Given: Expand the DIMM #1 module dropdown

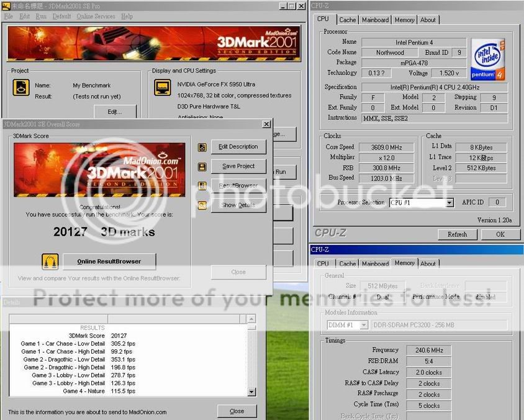Looking at the screenshot, I should pyautogui.click(x=363, y=325).
